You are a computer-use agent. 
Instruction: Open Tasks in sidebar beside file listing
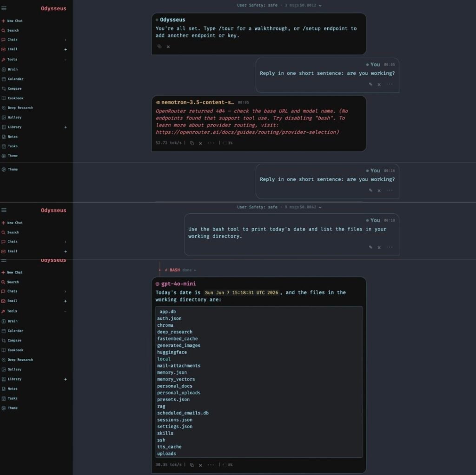[x=10, y=398]
